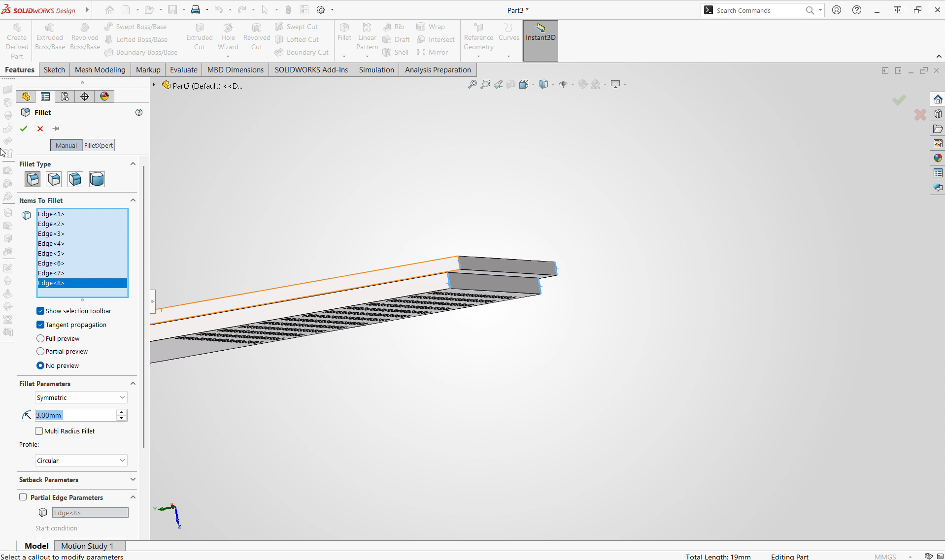Open the FeatureManager Design Tree tab
This screenshot has height=560, width=945.
coord(26,97)
